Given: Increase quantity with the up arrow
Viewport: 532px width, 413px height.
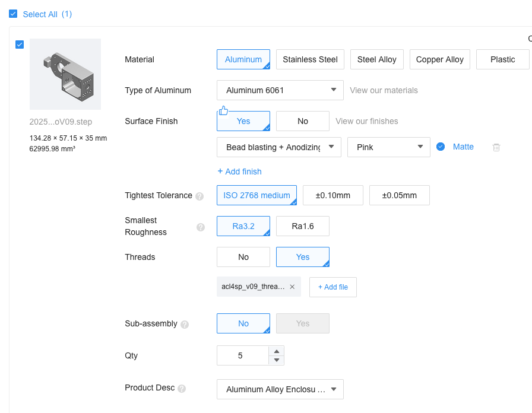Looking at the screenshot, I should 276,351.
